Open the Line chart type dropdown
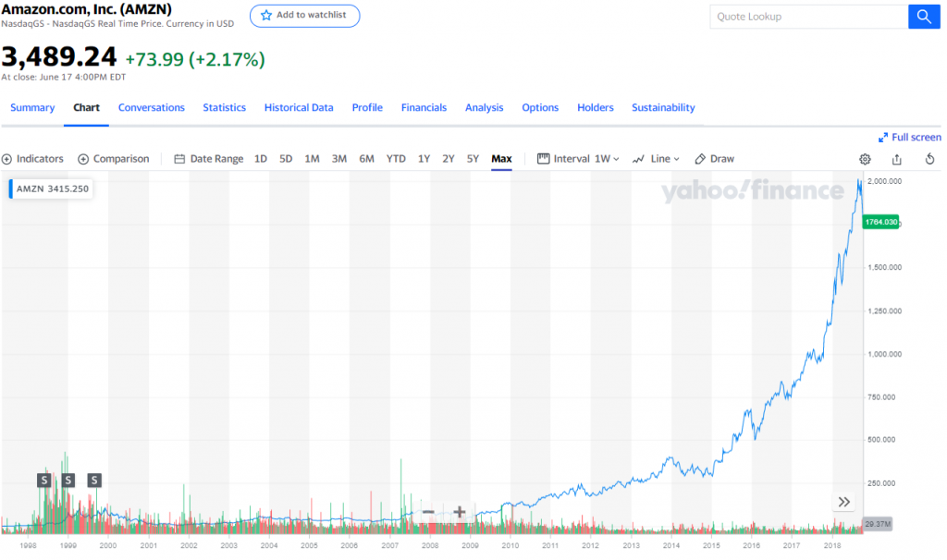The width and height of the screenshot is (947, 560). pyautogui.click(x=656, y=159)
